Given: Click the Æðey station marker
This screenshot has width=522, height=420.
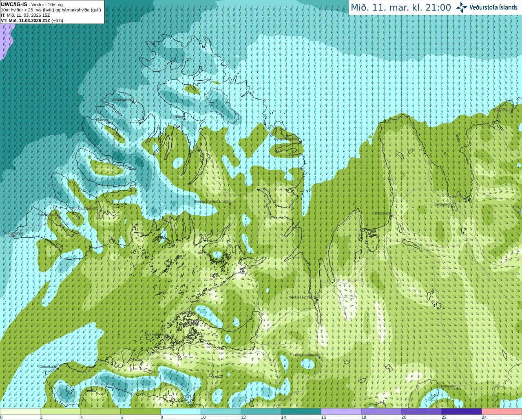Looking at the screenshot, I should [184, 119].
